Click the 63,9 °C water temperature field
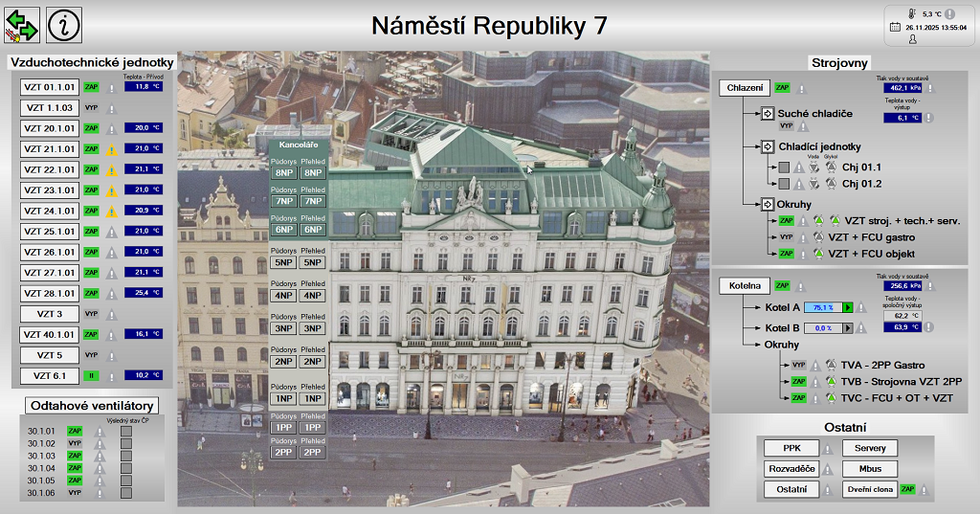Viewport: 980px width, 514px height. click(902, 327)
